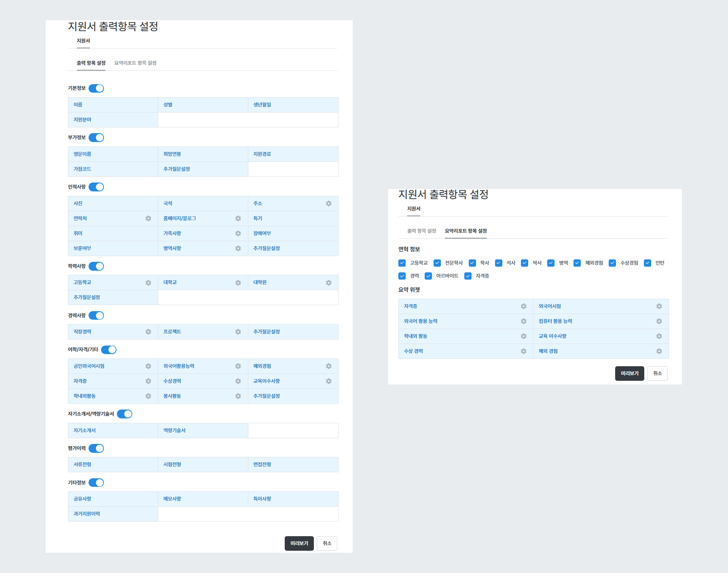Click 미리보기 button in right panel

click(630, 374)
